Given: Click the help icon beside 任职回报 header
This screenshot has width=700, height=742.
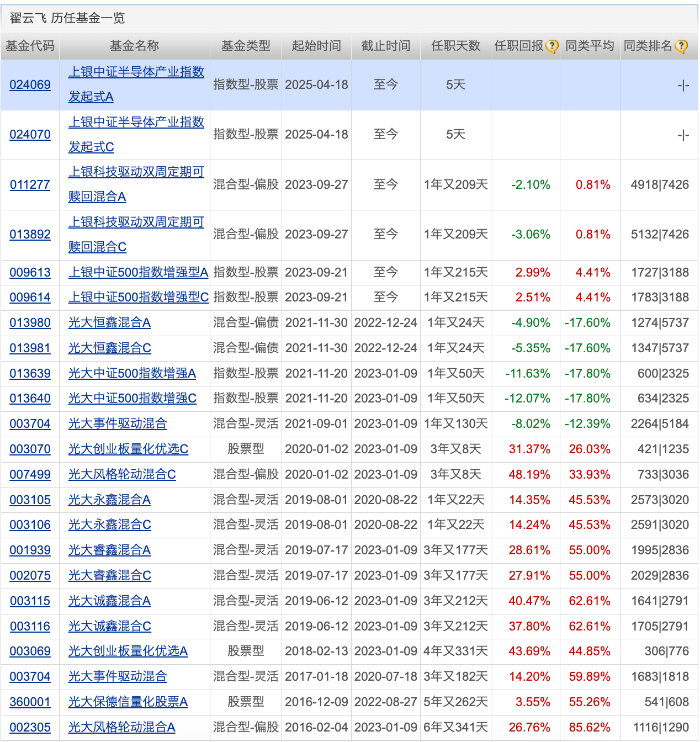Looking at the screenshot, I should point(552,46).
